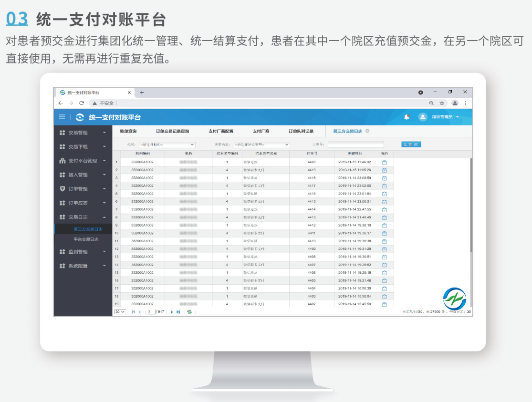Open detail icon for order 4405
Viewport: 532px width, 402px height.
[x=385, y=281]
